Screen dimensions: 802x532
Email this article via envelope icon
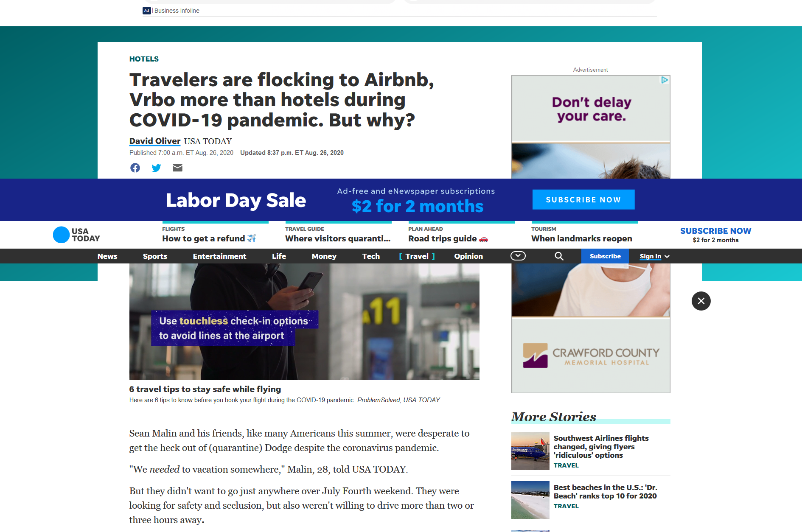[x=177, y=168]
